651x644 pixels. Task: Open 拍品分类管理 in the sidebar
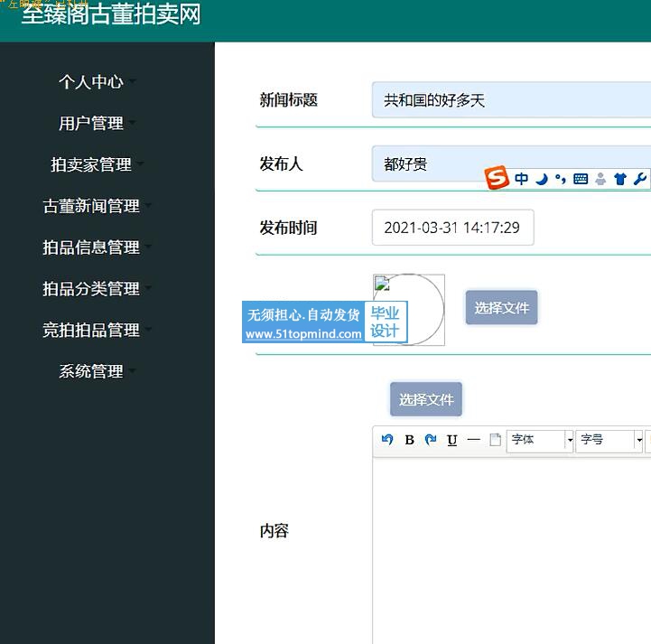point(98,288)
